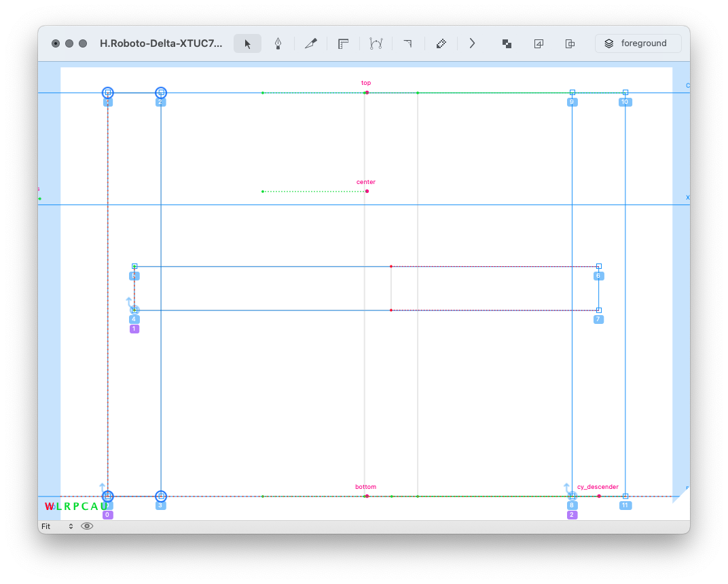Select the corner tool in toolbar
Viewport: 728px width, 584px height.
pos(407,43)
